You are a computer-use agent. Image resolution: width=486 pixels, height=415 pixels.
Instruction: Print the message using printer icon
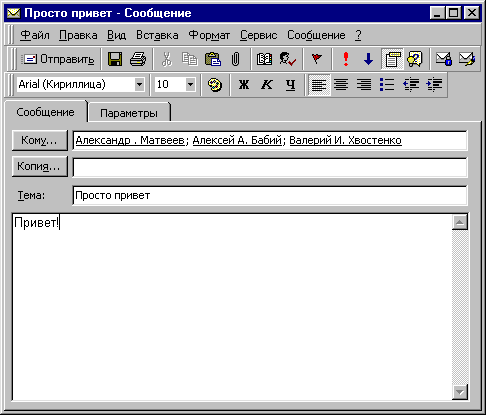(x=138, y=59)
